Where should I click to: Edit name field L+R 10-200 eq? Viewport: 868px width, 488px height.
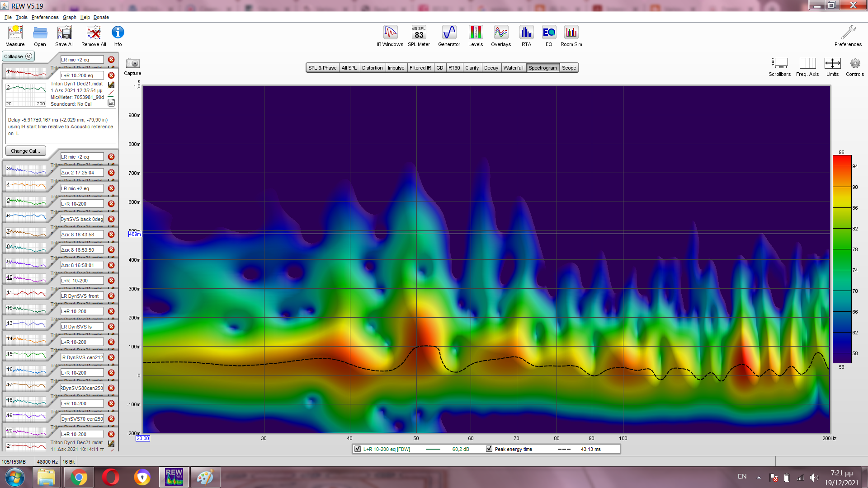(x=82, y=75)
